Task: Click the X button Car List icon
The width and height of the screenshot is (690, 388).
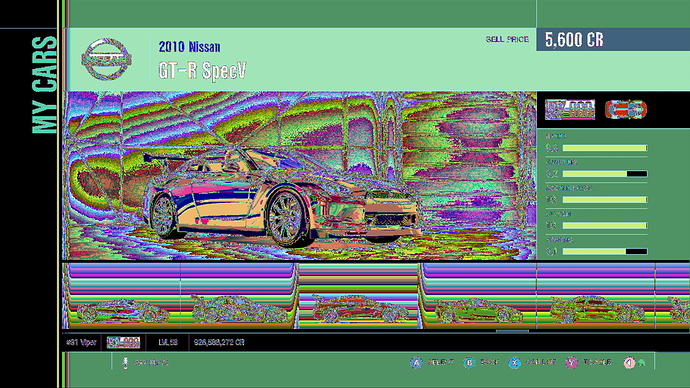Action: (x=514, y=363)
